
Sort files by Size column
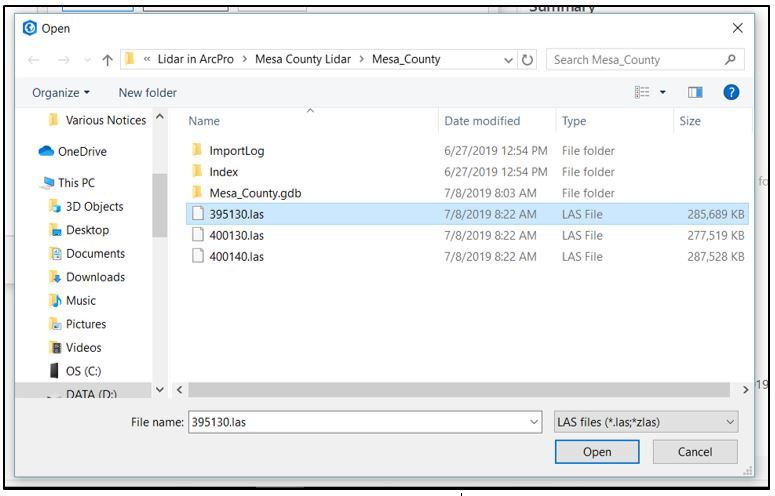pyautogui.click(x=690, y=121)
